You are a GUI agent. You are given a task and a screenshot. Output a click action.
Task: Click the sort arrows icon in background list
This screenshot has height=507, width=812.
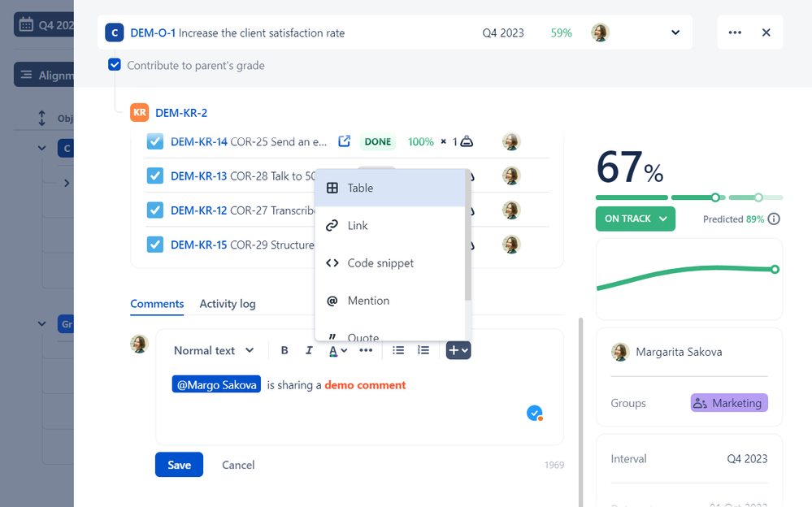(x=42, y=118)
